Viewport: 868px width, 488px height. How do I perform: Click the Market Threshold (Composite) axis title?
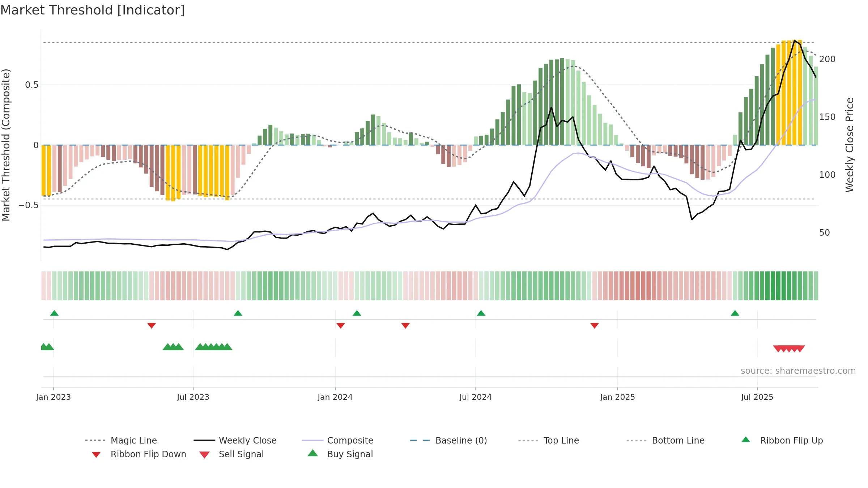6,145
